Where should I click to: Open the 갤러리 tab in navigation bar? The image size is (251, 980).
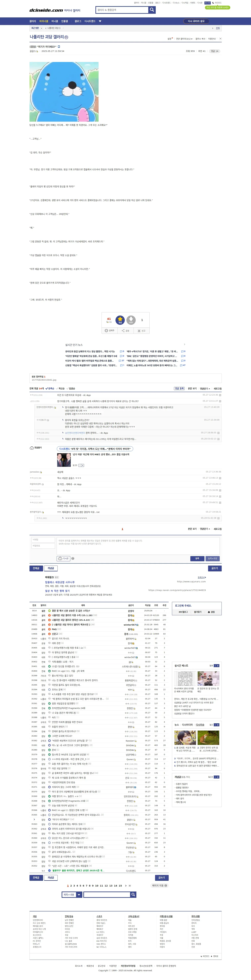pyautogui.click(x=33, y=21)
